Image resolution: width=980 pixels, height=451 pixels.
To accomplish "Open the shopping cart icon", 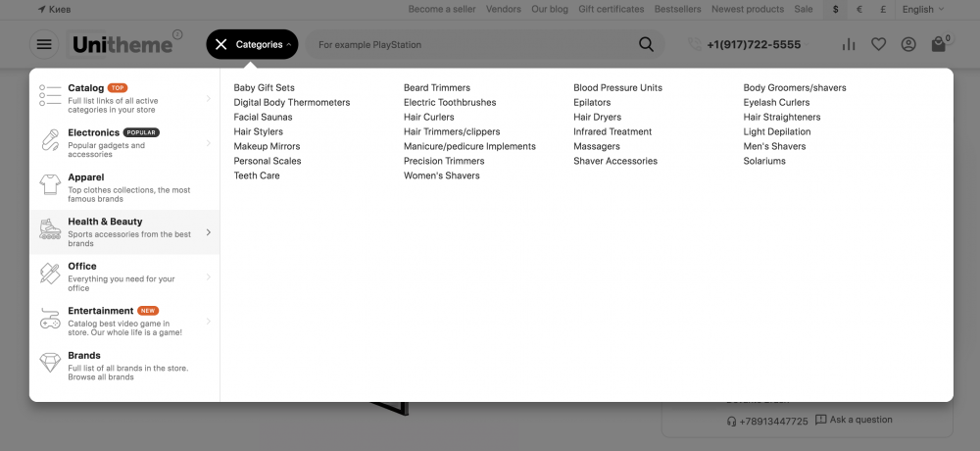I will tap(939, 44).
